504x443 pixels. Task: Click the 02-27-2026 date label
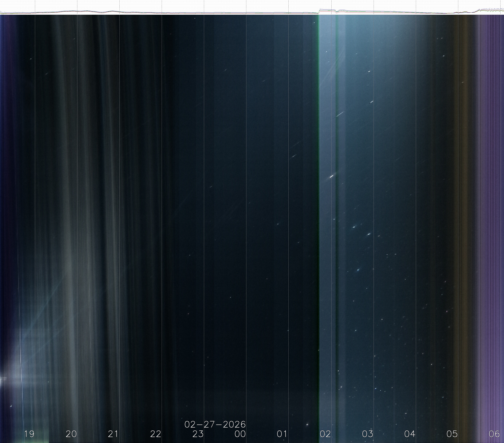pos(215,424)
